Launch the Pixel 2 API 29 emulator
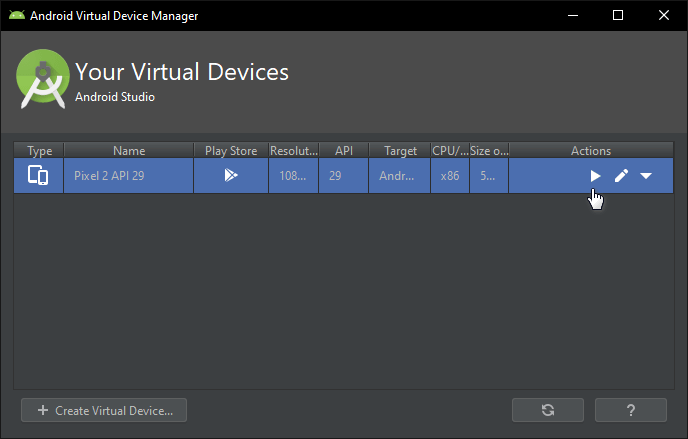 pos(595,176)
